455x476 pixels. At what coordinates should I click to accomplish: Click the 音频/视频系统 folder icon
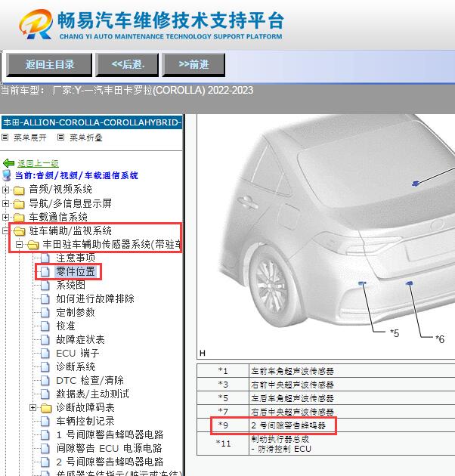coord(19,190)
